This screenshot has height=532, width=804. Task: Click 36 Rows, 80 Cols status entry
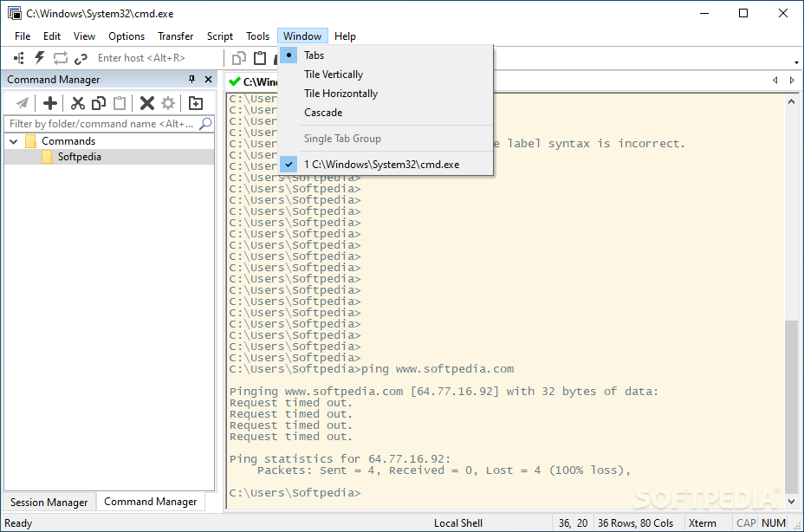pyautogui.click(x=635, y=523)
